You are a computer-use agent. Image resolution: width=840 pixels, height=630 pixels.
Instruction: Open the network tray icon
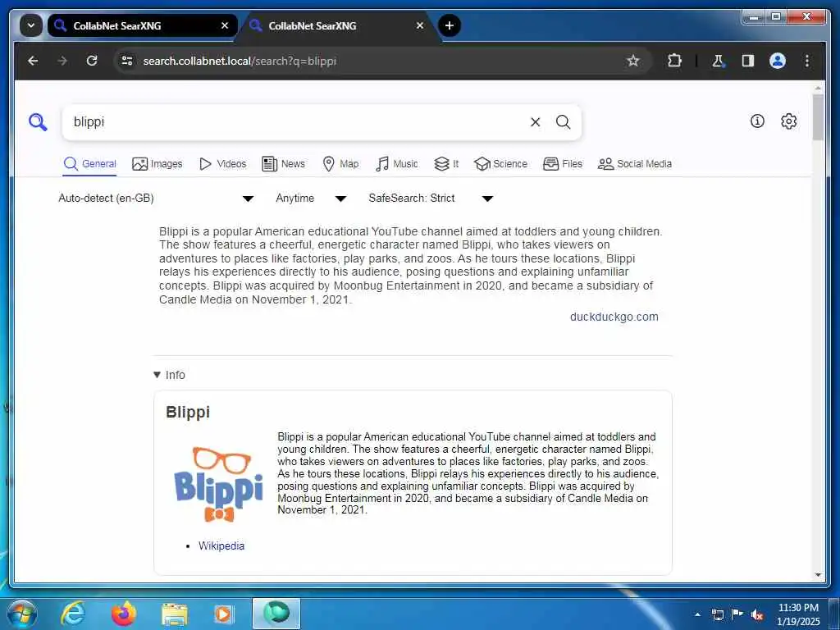[718, 615]
